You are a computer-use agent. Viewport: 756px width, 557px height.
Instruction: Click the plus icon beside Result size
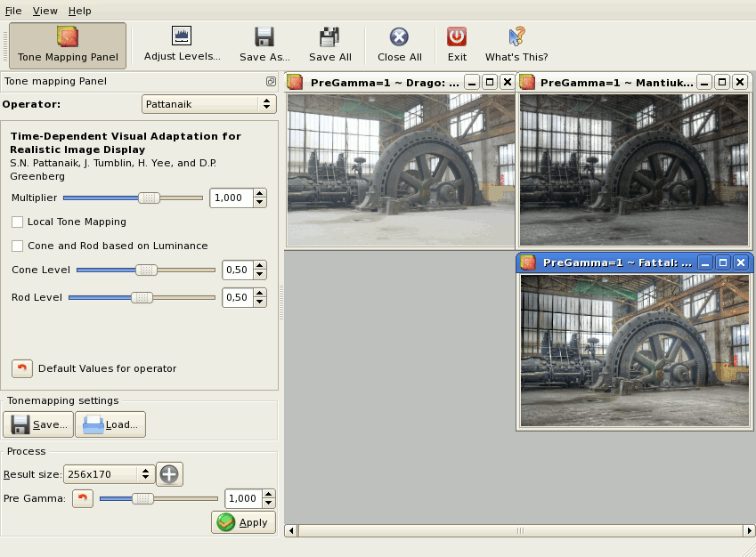pyautogui.click(x=169, y=474)
